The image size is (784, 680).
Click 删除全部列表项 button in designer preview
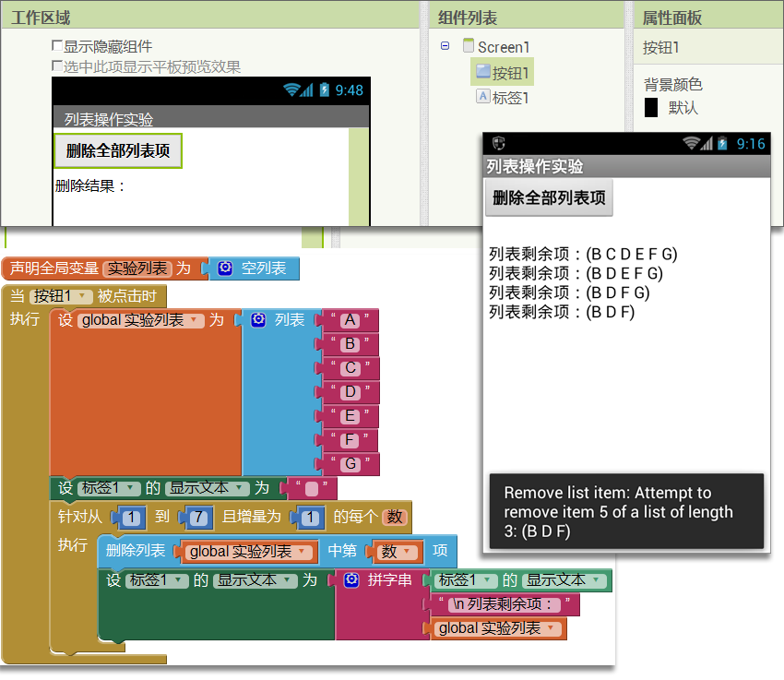click(118, 151)
